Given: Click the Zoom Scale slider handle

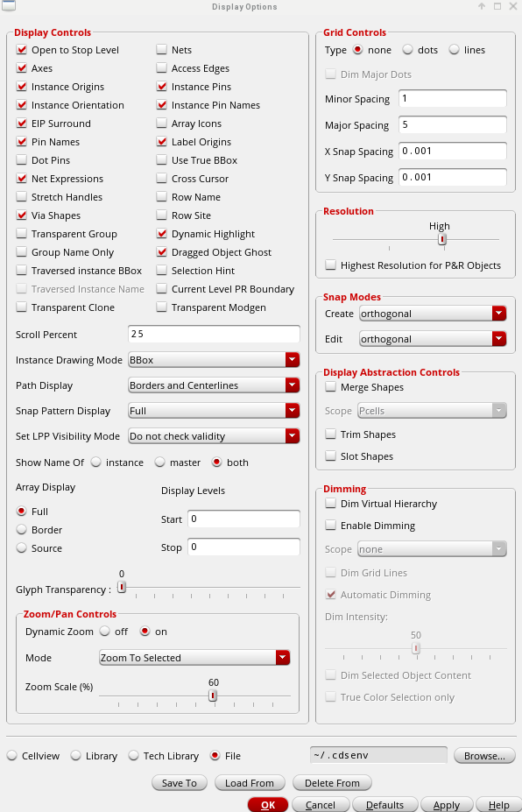Looking at the screenshot, I should 212,696.
